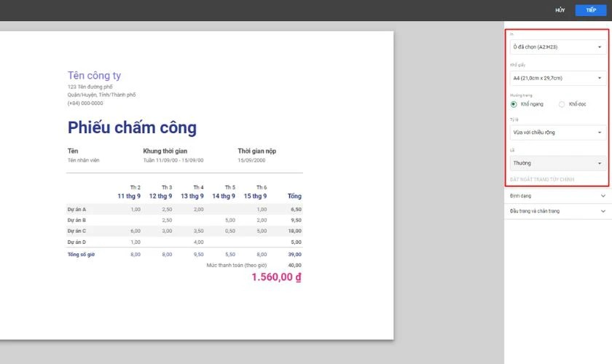Click the 'Dự án D' row label
Image resolution: width=612 pixels, height=364 pixels.
coord(76,242)
